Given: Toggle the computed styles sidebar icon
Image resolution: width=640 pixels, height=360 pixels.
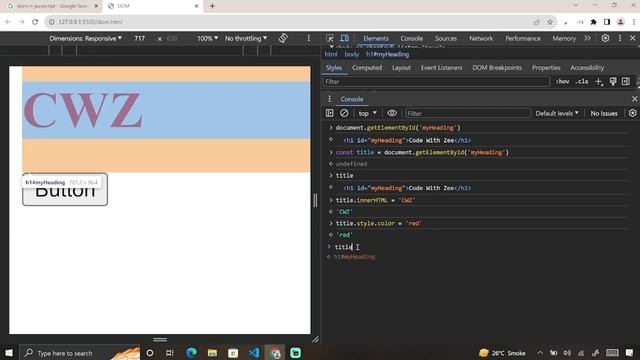Looking at the screenshot, I should [x=626, y=82].
